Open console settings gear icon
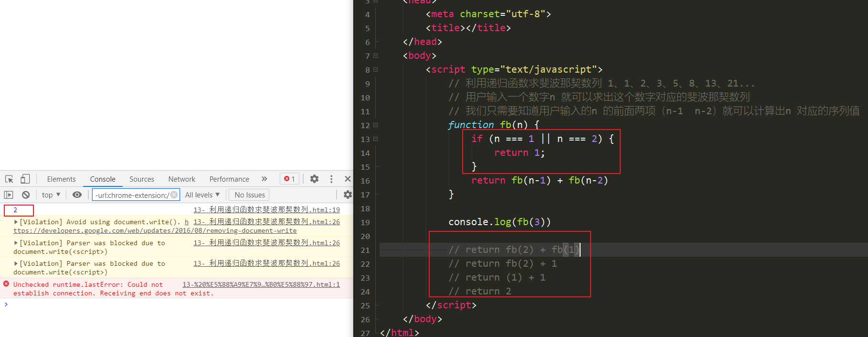868x337 pixels. coord(348,195)
